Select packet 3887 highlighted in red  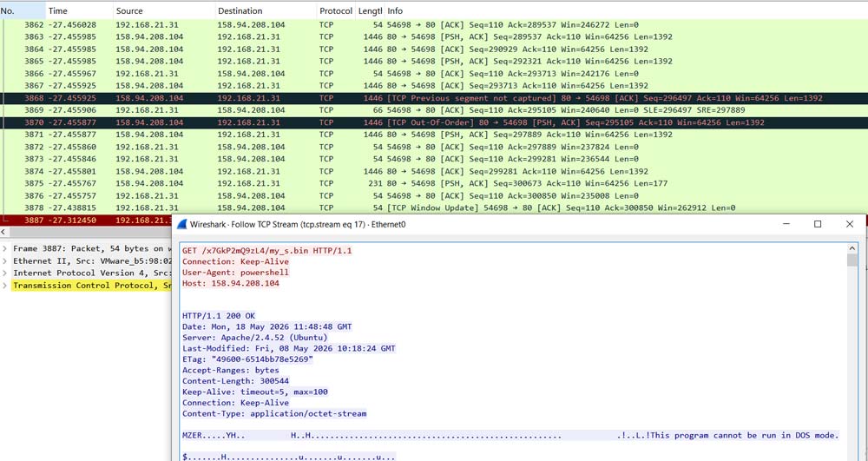[86, 220]
